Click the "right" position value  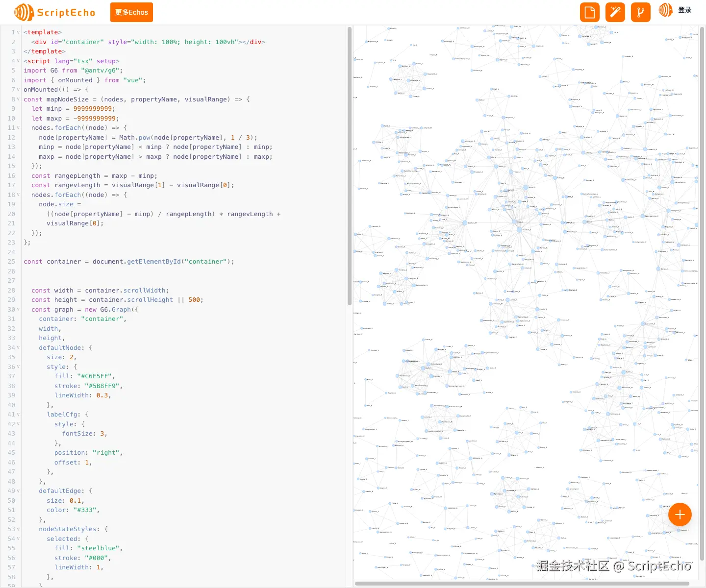point(106,453)
